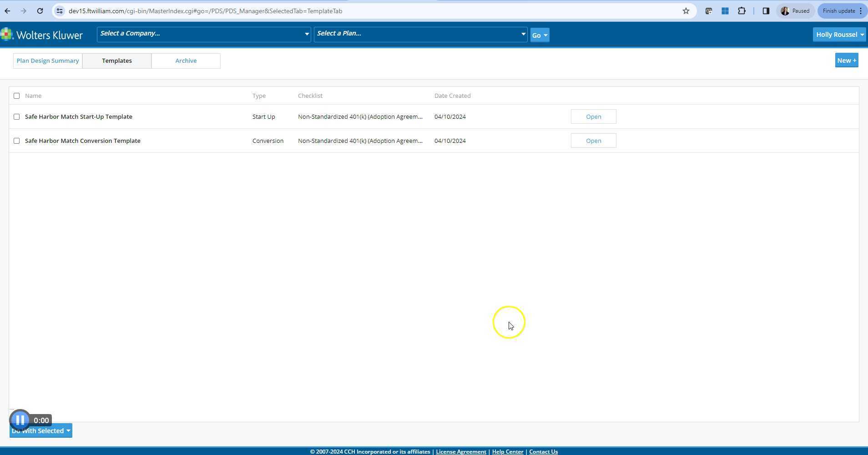Expand the Select a Company dropdown
Screen dimensions: 868x455
307,33
